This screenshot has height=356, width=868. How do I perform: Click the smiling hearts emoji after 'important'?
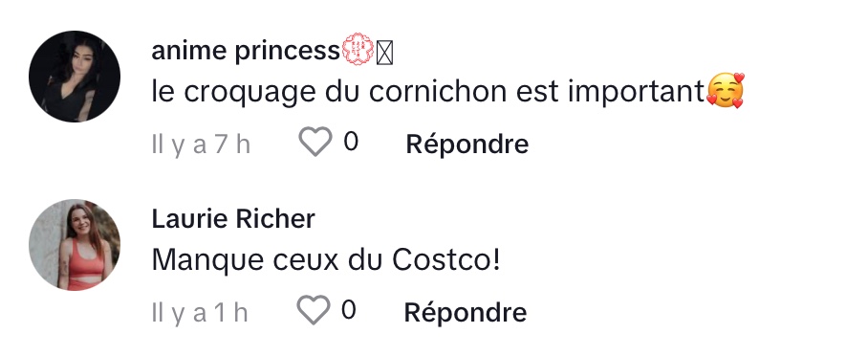(x=726, y=91)
